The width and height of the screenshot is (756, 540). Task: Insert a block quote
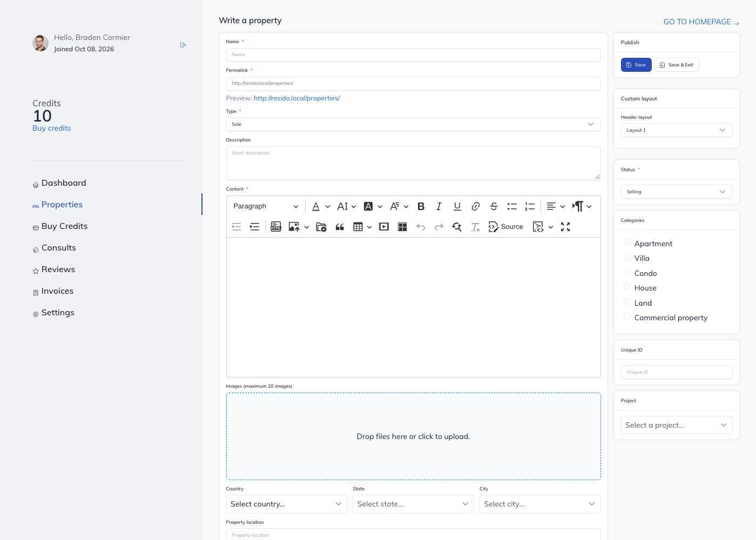point(340,227)
